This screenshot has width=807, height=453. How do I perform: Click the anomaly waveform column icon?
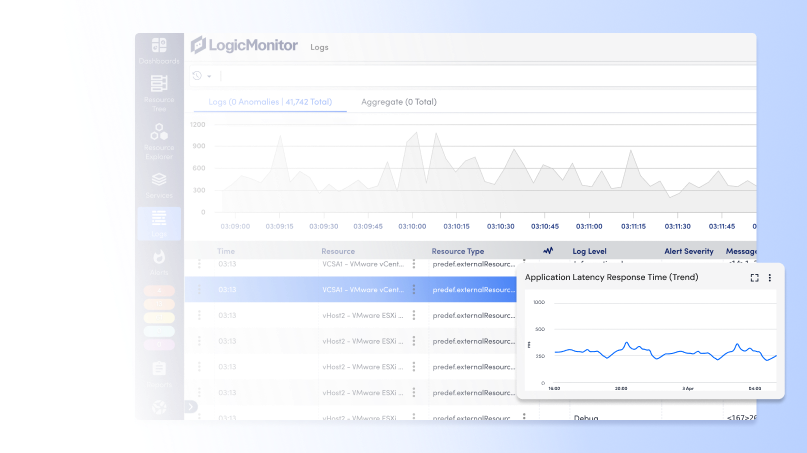(548, 251)
